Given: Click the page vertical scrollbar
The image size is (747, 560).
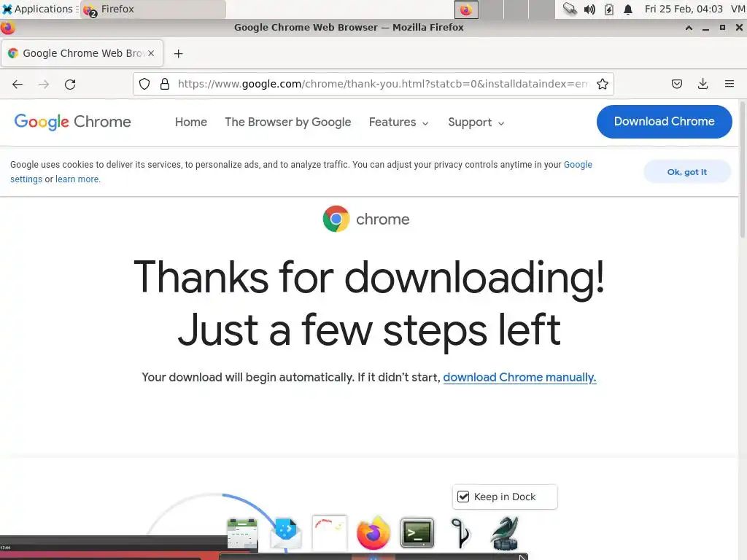Looking at the screenshot, I should [x=743, y=170].
